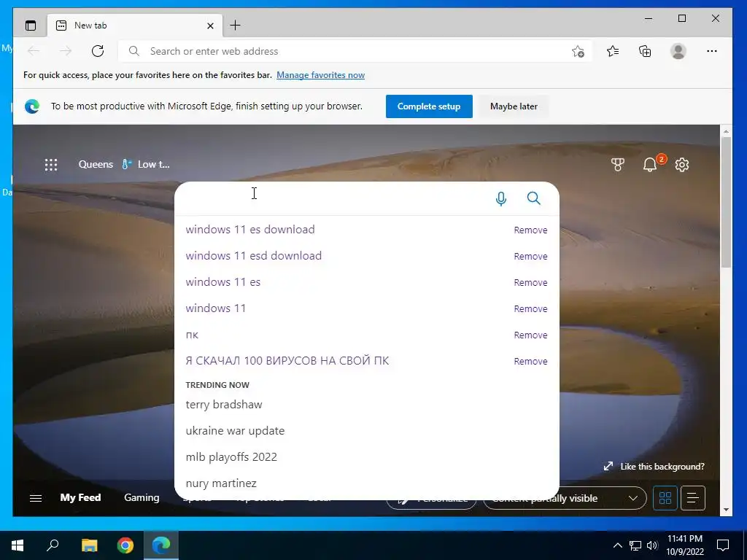Open Action Center notifications
This screenshot has height=560, width=747.
coord(723,545)
